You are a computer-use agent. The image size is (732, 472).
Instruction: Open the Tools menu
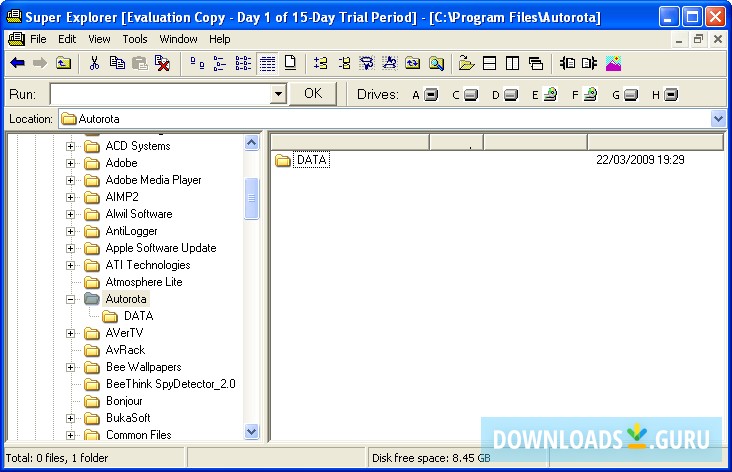pos(135,39)
